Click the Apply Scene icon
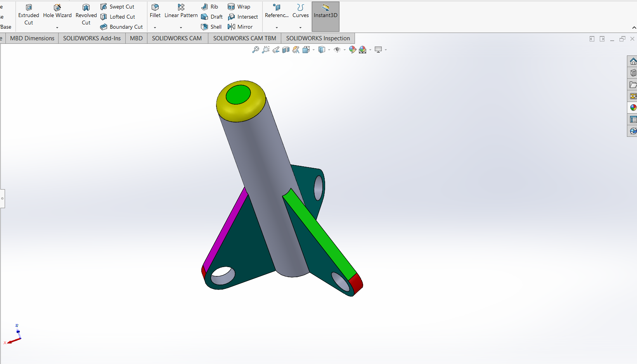The width and height of the screenshot is (637, 364). 363,50
